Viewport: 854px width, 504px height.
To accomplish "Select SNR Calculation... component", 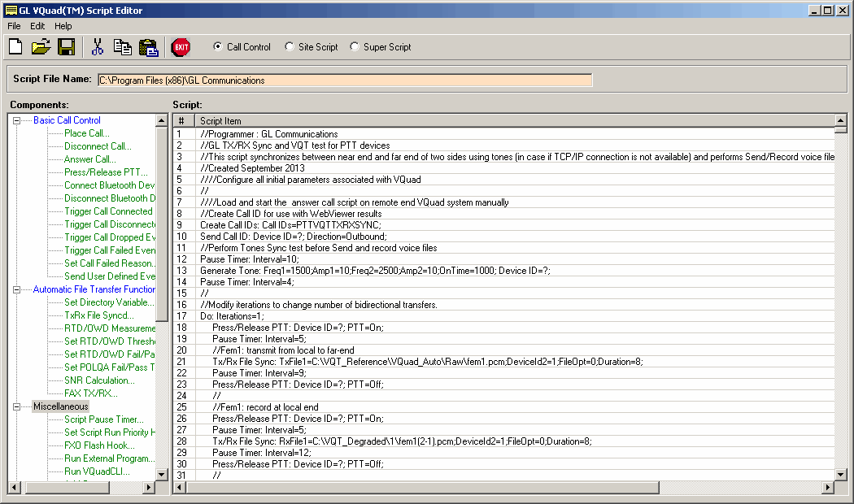I will (x=99, y=381).
